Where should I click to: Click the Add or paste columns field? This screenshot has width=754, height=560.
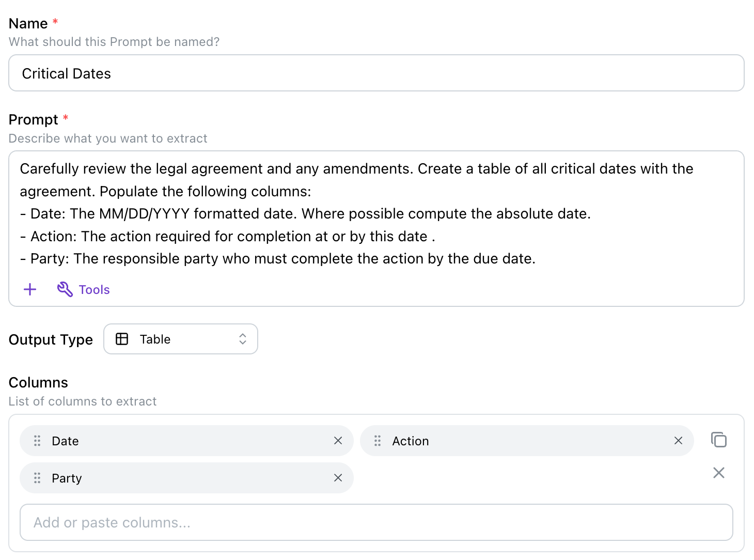376,522
